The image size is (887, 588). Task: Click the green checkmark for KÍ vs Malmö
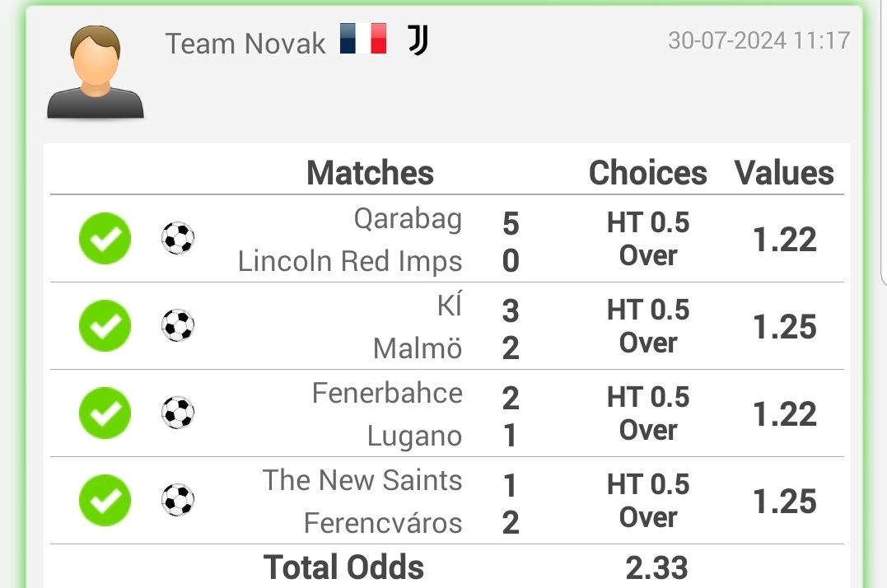105,325
